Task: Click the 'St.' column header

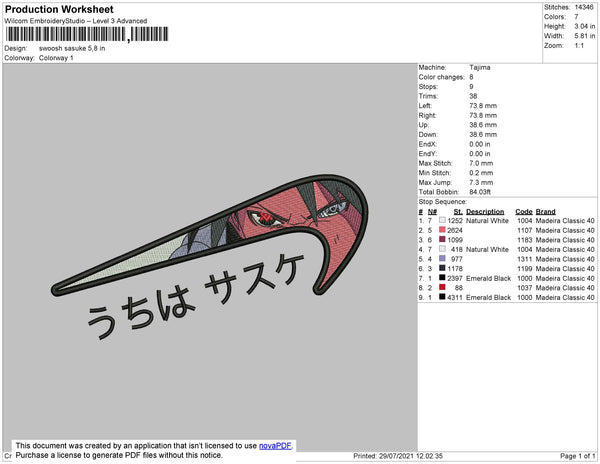Action: (458, 212)
